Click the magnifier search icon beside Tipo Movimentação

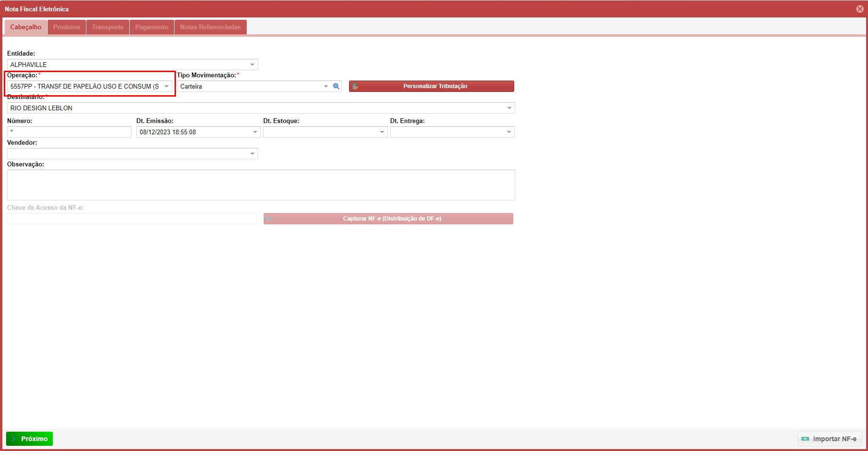tap(336, 86)
